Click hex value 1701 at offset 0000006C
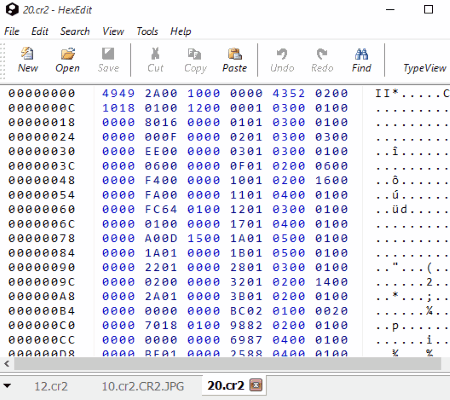The width and height of the screenshot is (450, 400). (x=246, y=224)
